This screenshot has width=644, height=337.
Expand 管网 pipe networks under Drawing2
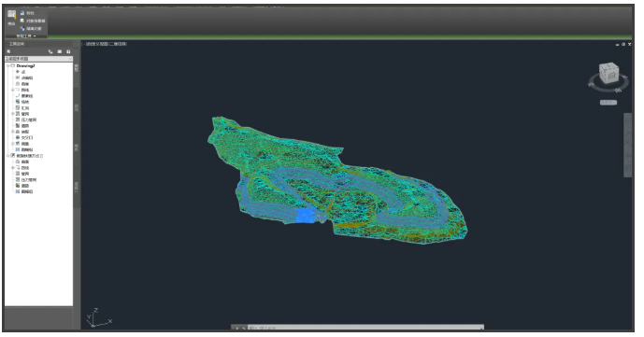(13, 114)
